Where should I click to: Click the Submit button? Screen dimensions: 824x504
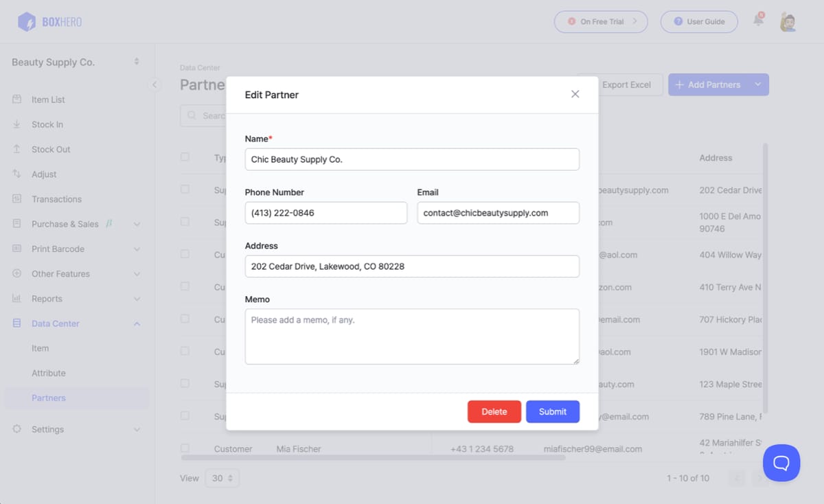[x=553, y=411]
